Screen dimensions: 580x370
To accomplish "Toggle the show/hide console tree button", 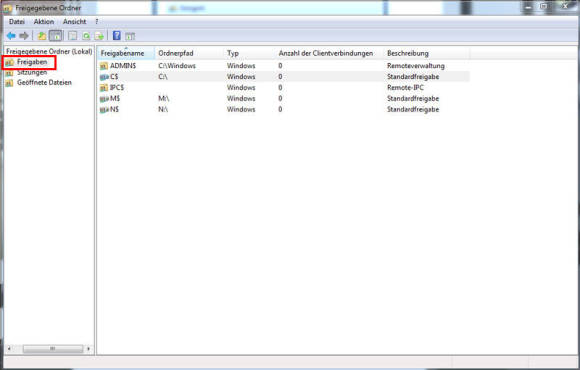I will [56, 36].
